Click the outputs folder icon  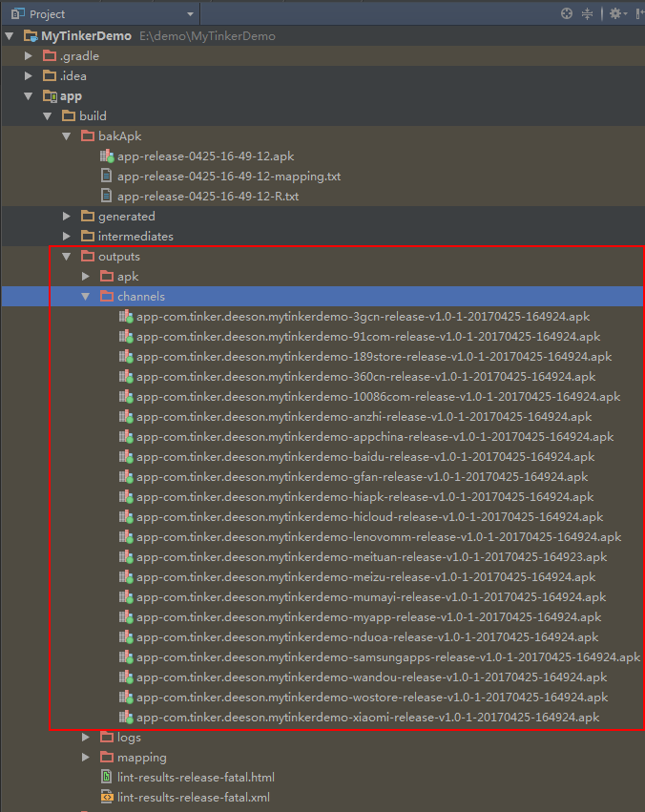point(88,257)
